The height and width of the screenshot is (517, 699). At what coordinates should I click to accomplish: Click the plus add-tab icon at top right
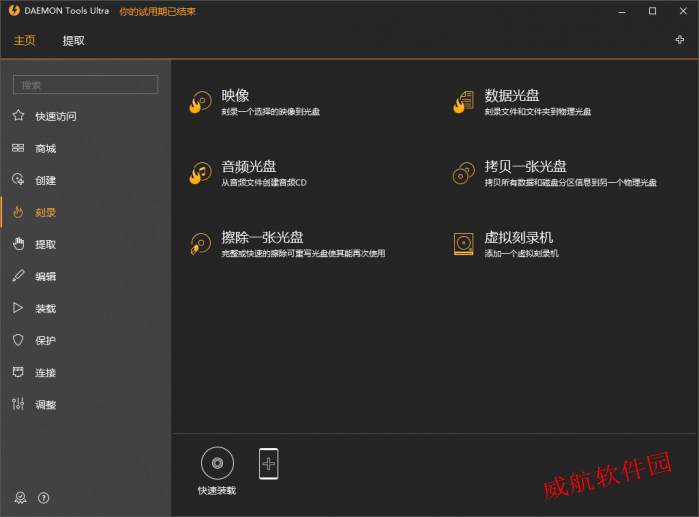click(x=680, y=40)
